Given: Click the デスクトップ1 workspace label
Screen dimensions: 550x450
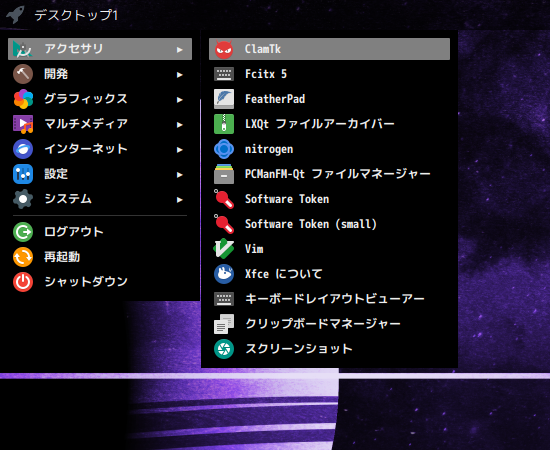Looking at the screenshot, I should (x=76, y=15).
